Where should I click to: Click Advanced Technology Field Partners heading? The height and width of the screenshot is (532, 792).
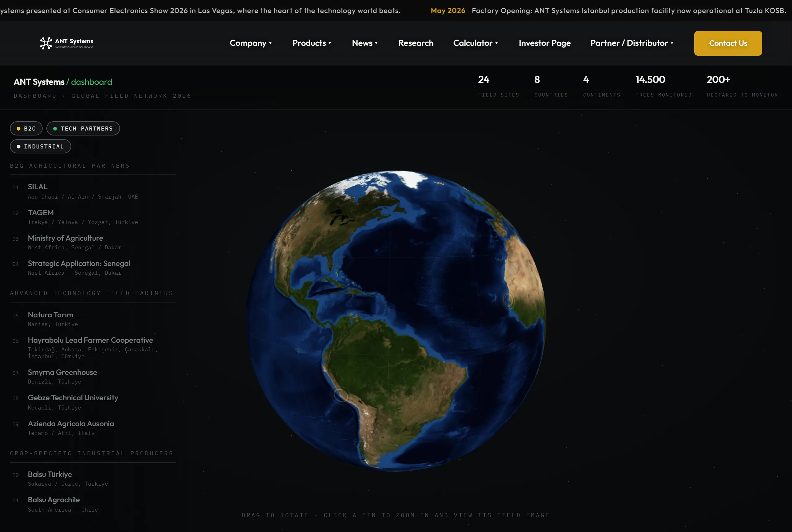(x=92, y=293)
